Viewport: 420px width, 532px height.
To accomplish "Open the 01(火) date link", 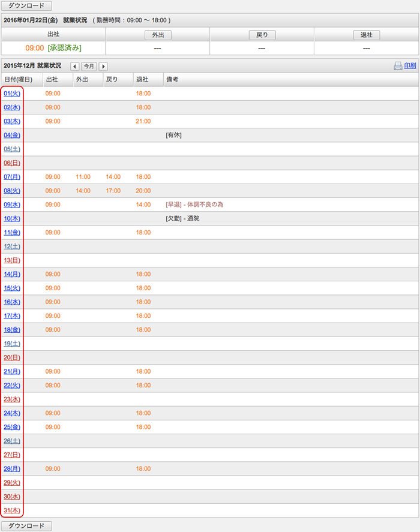I will (x=12, y=94).
